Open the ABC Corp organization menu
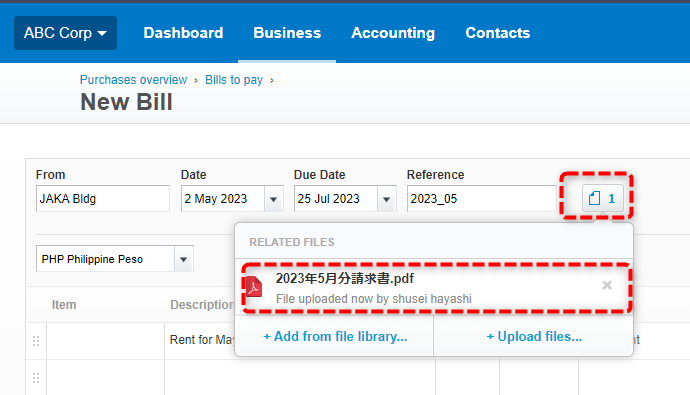This screenshot has height=395, width=690. [x=66, y=33]
